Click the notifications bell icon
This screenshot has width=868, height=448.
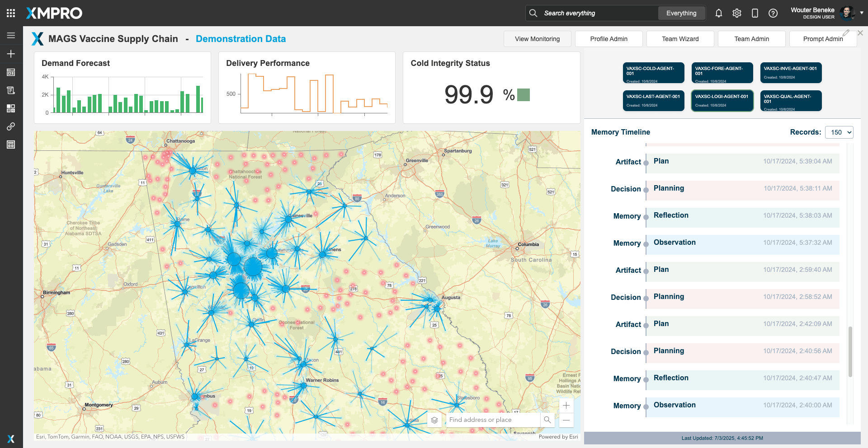coord(718,13)
